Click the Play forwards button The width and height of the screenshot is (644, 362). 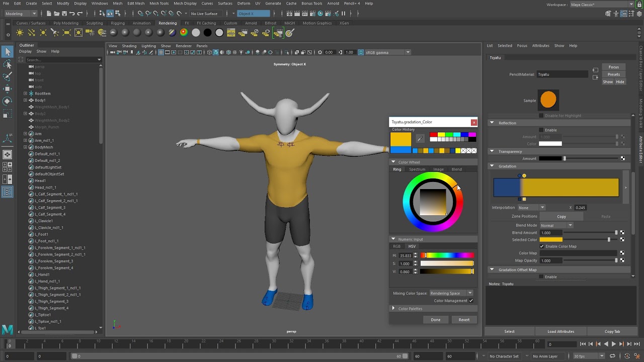tap(613, 344)
